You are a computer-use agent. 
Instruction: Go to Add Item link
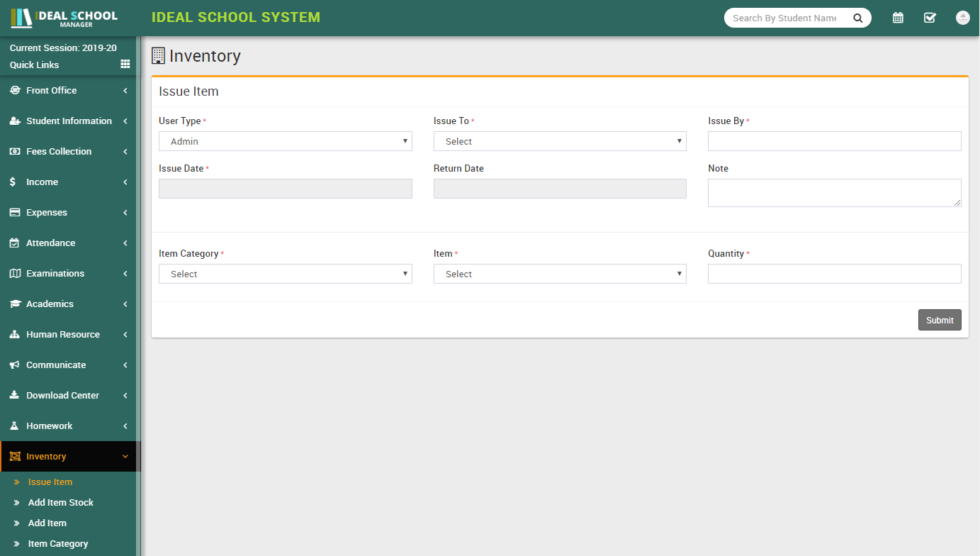coord(47,523)
